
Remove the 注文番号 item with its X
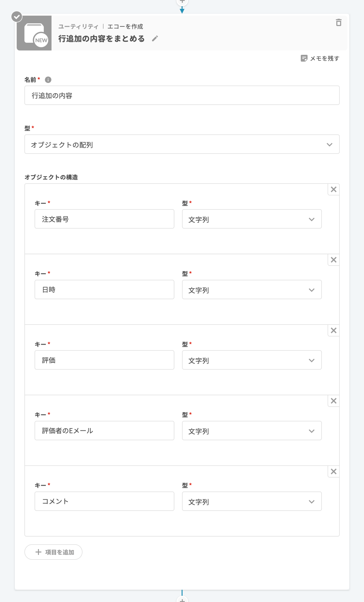click(333, 189)
